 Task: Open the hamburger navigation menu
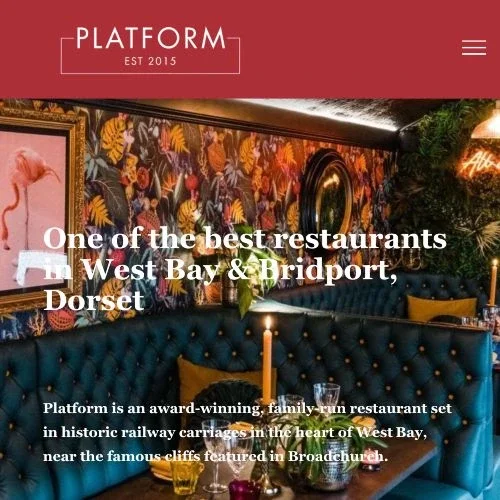pyautogui.click(x=474, y=48)
